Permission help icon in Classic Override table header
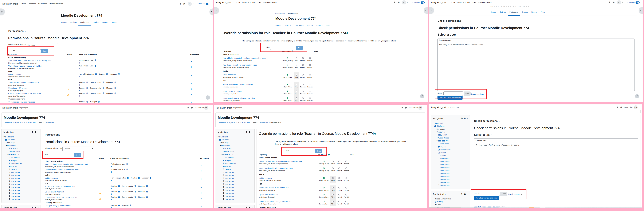The image size is (644, 211). (x=329, y=155)
